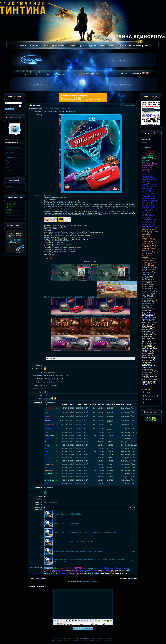Viewport: 166px width, 644px height.
Task: Expand torrent data via Показать данные
Action: 51,502
